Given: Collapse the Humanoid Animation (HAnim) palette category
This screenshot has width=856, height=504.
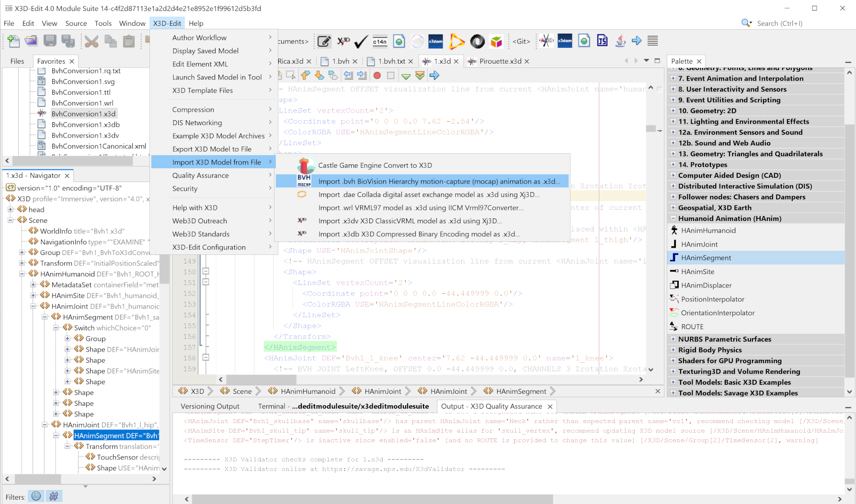Looking at the screenshot, I should coord(673,218).
